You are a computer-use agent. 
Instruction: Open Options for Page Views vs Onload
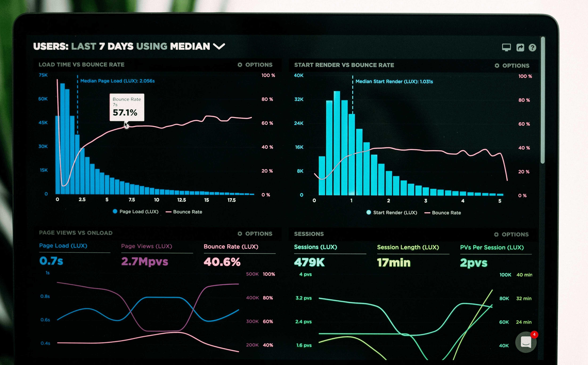click(x=255, y=233)
